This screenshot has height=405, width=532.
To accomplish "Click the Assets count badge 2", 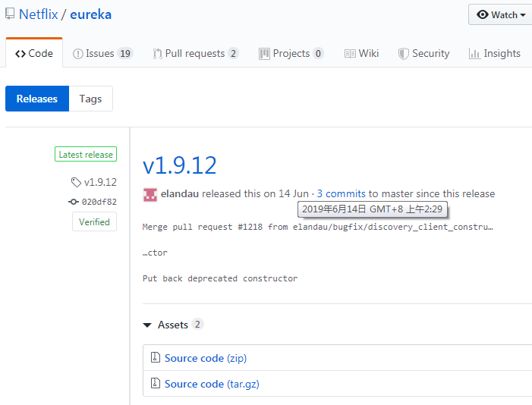I will point(197,325).
